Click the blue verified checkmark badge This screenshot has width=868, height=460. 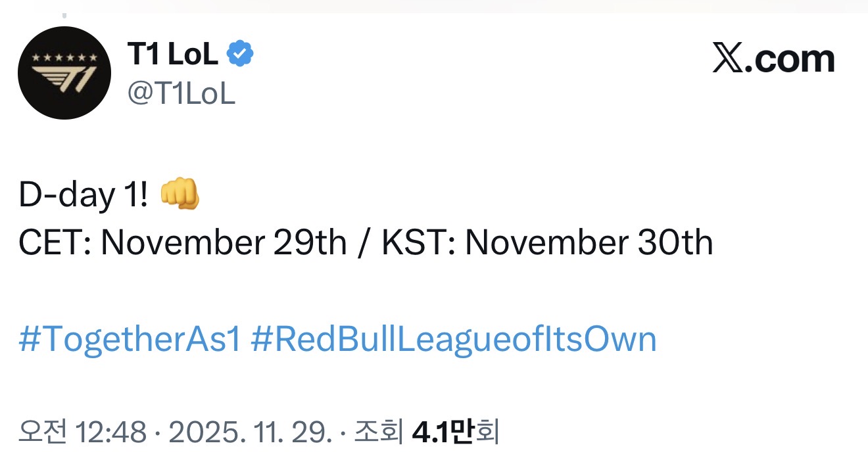tap(240, 55)
